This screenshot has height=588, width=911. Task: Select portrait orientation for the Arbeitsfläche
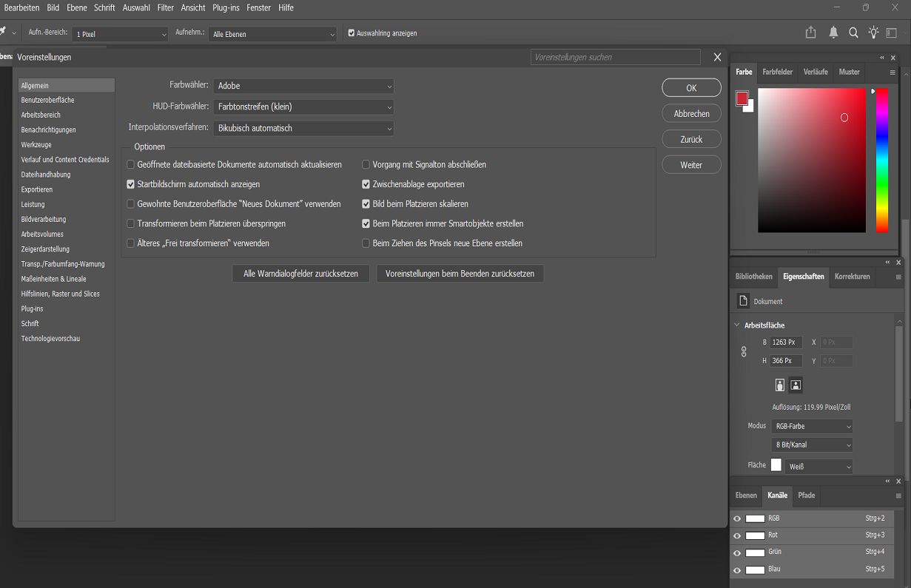pos(780,385)
